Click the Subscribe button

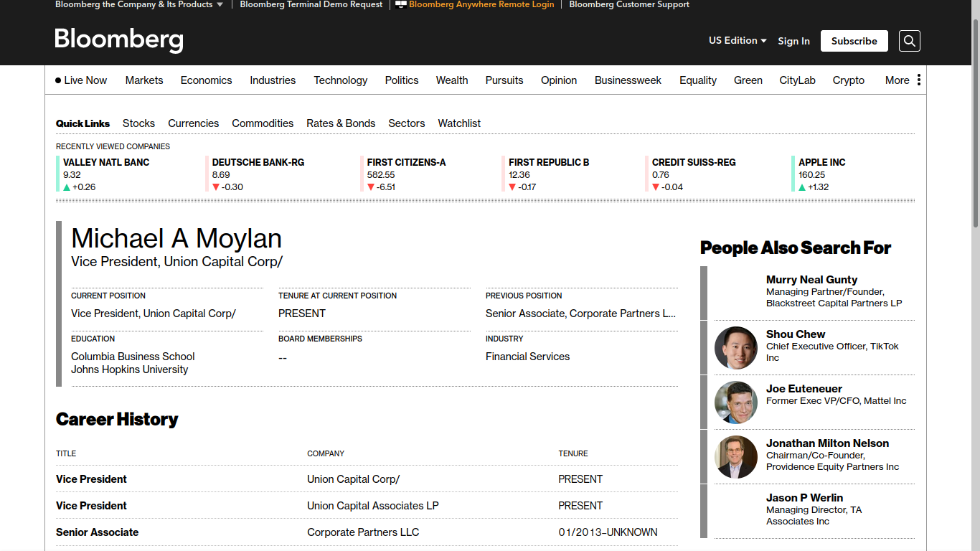[x=854, y=41]
